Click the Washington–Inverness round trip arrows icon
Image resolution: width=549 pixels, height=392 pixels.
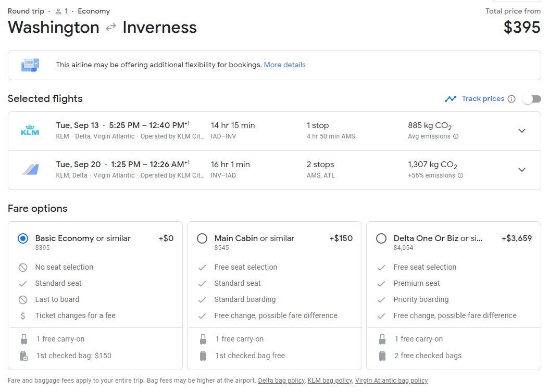tap(111, 28)
